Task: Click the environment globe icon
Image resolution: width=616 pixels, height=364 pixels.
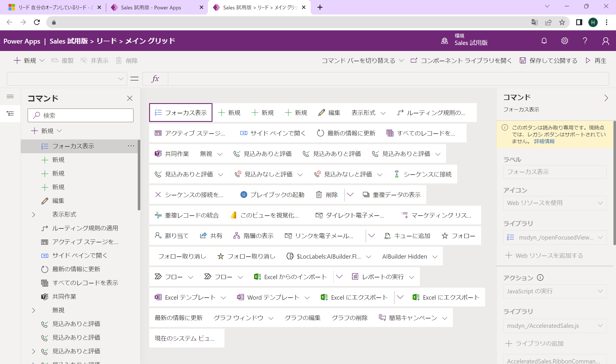Action: pyautogui.click(x=445, y=41)
